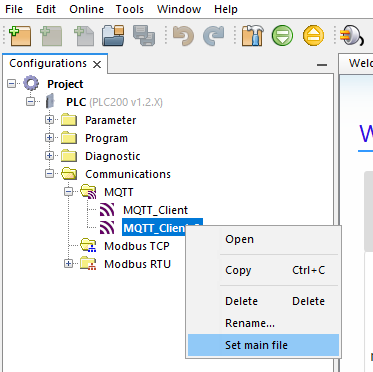The height and width of the screenshot is (372, 373).
Task: Click the Build hammer icon
Action: point(252,36)
